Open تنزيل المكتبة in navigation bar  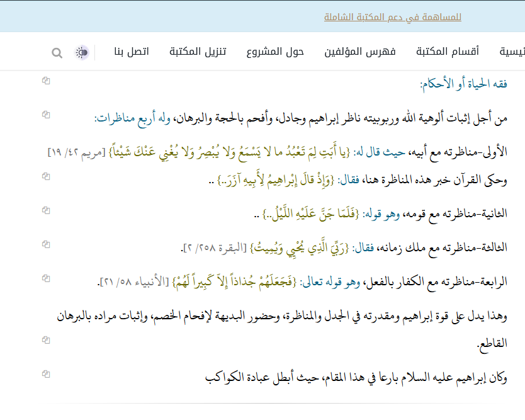click(x=198, y=52)
